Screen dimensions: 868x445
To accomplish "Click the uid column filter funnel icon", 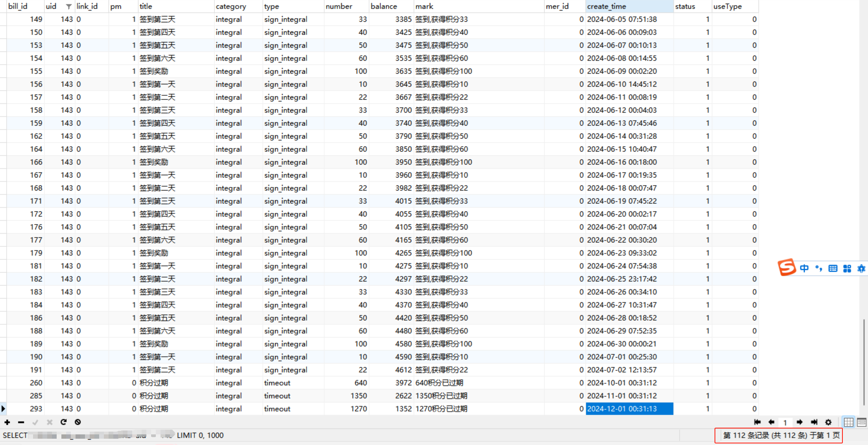I will [69, 6].
